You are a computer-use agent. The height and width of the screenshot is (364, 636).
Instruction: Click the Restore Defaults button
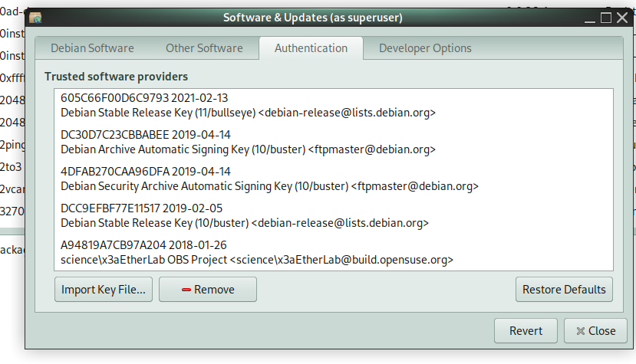pos(564,290)
